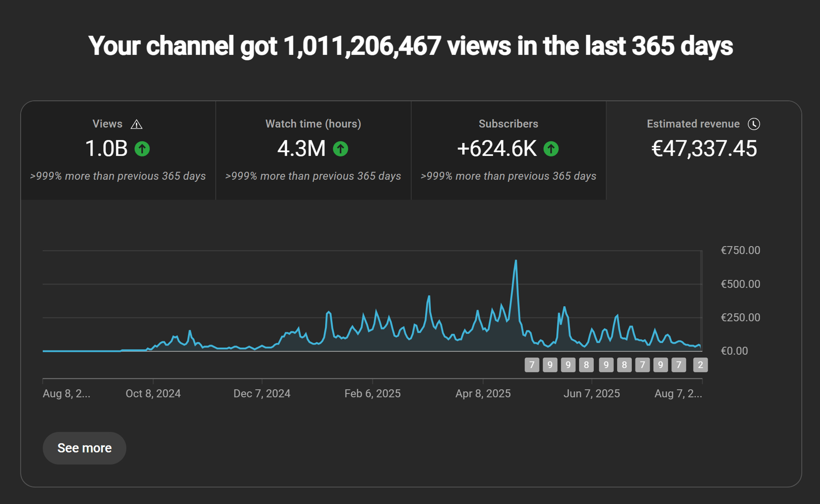Screen dimensions: 820x504
Task: Open the See more button
Action: pyautogui.click(x=84, y=448)
